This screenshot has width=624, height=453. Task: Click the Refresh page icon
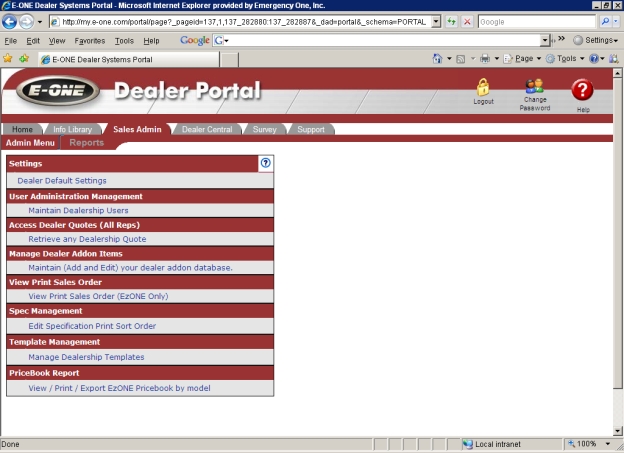click(451, 21)
